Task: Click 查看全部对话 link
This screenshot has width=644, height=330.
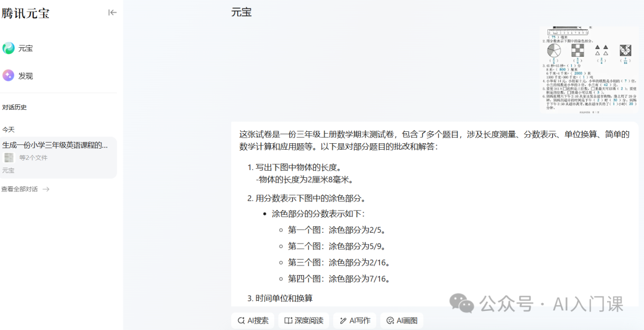Action: [x=20, y=189]
